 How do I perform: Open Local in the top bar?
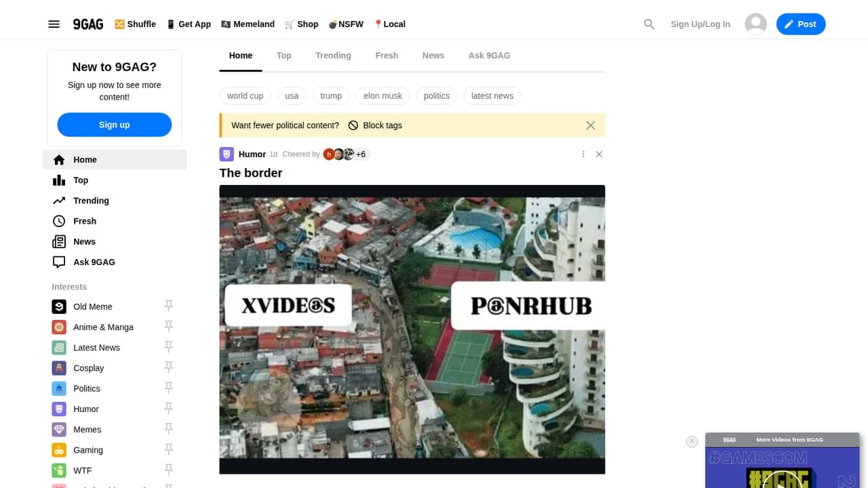[x=389, y=24]
